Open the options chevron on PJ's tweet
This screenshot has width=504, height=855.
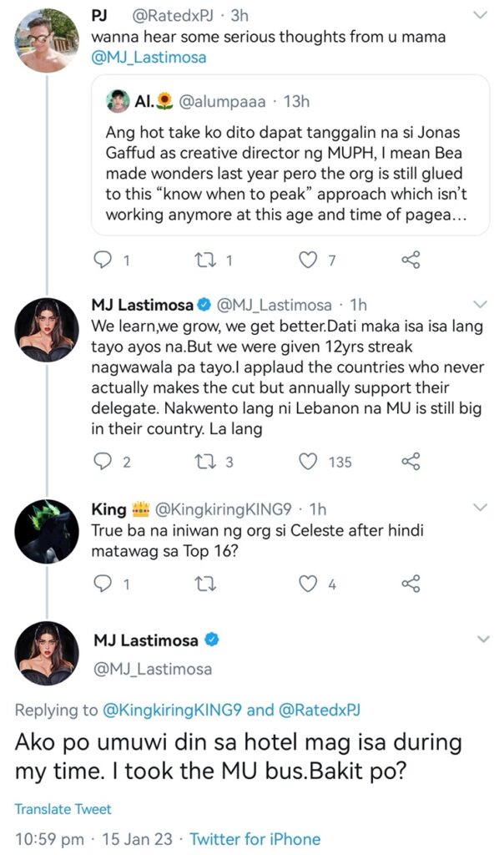pyautogui.click(x=481, y=15)
